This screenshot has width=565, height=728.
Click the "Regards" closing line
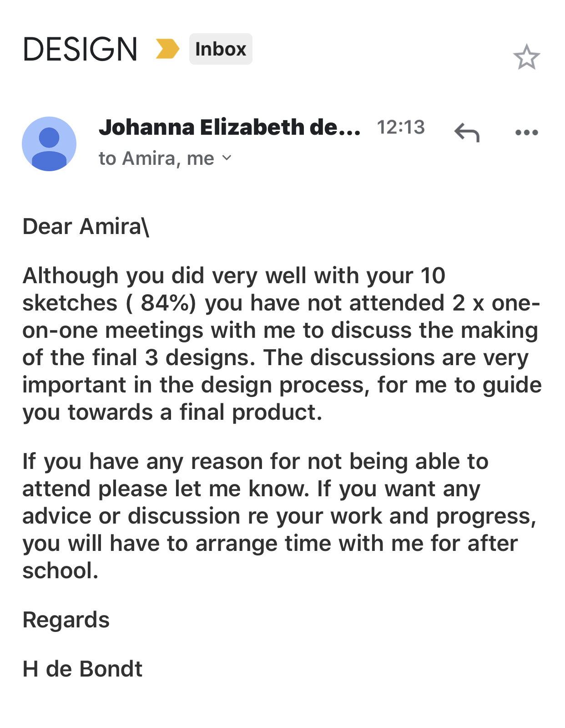point(66,620)
